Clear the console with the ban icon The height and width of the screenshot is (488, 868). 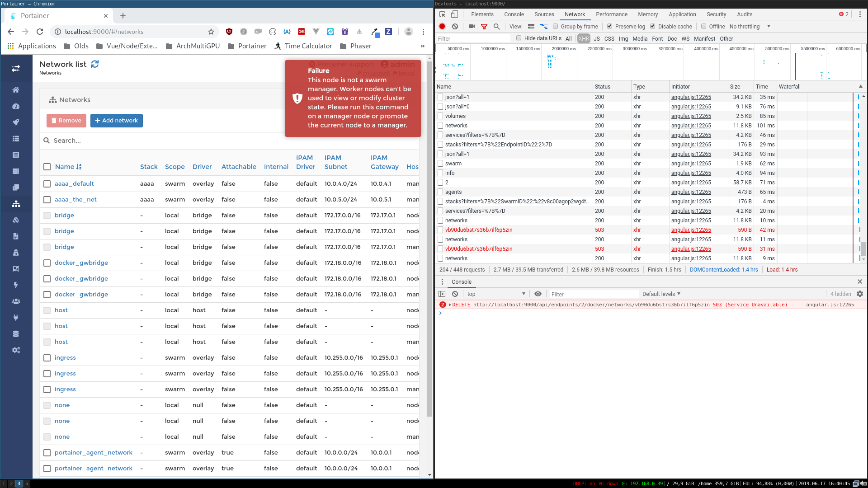(x=455, y=294)
